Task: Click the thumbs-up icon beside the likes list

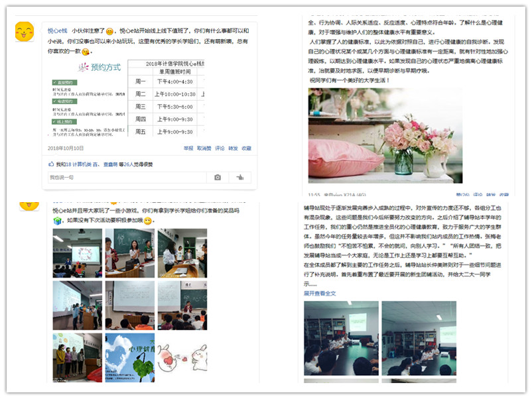Action: point(51,164)
